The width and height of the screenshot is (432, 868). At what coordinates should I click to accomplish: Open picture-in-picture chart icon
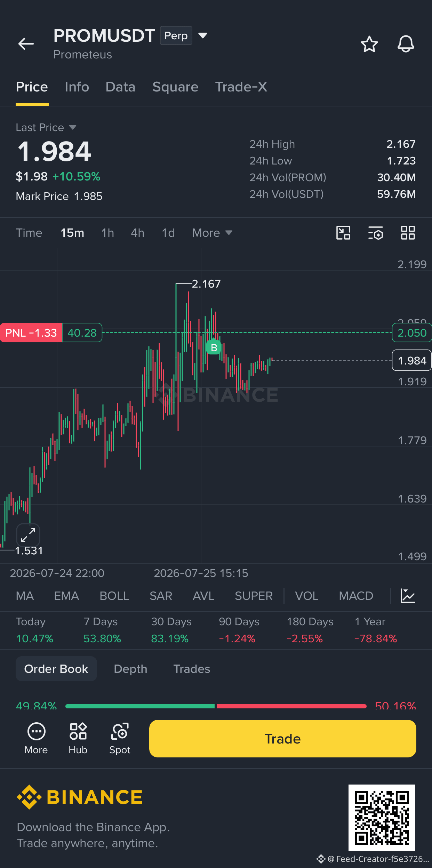tap(343, 233)
